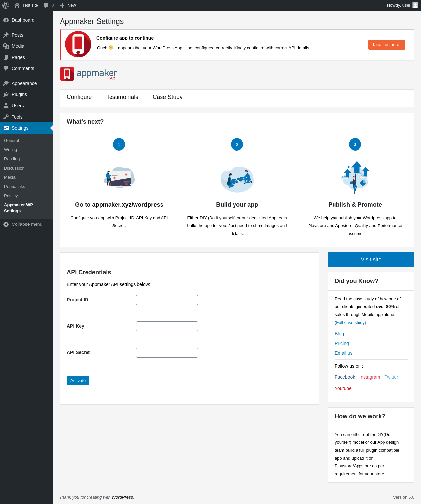Click the What's next? heading
This screenshot has height=504, width=421.
point(85,122)
